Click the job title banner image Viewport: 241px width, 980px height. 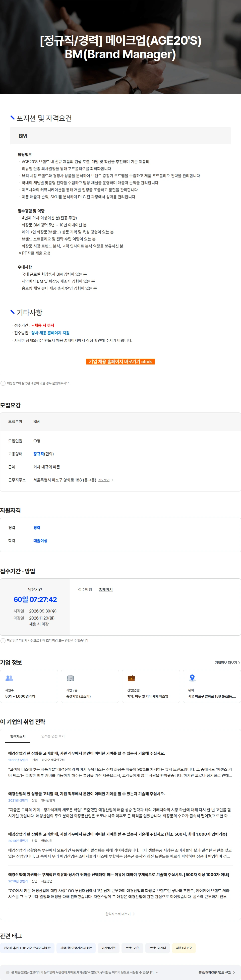coord(120,47)
